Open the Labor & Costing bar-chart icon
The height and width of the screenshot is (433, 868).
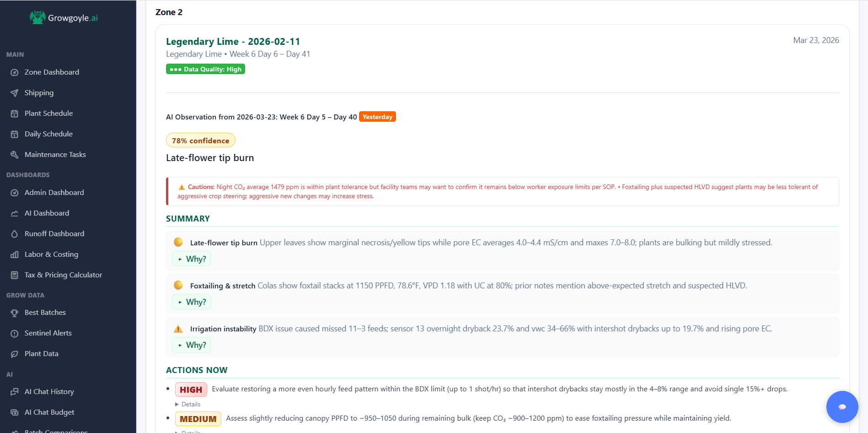[x=15, y=254]
